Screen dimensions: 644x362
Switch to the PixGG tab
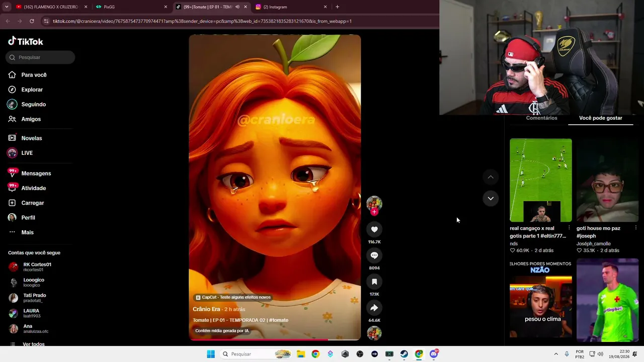point(132,7)
